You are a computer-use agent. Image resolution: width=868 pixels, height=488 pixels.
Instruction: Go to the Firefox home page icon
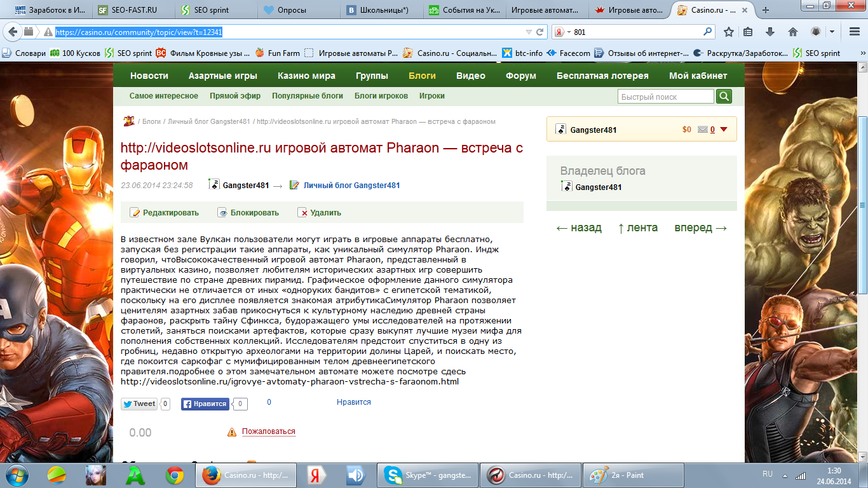coord(792,32)
